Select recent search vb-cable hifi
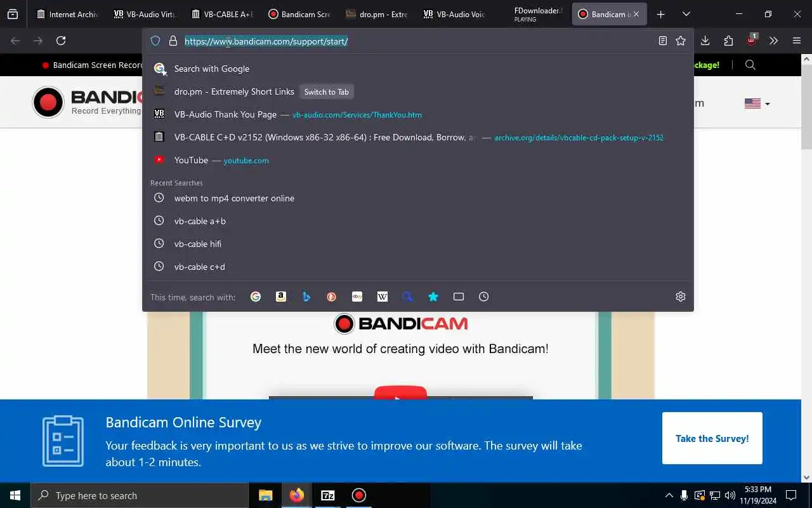 (x=418, y=244)
